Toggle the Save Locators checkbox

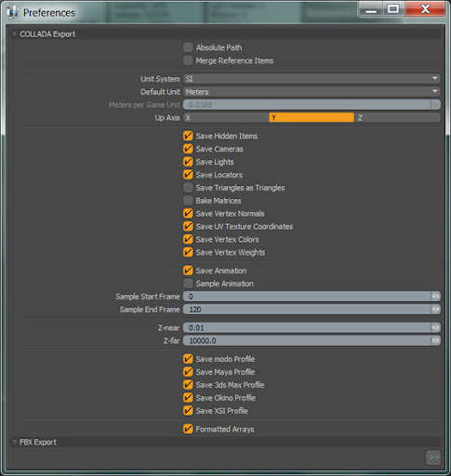tap(188, 175)
